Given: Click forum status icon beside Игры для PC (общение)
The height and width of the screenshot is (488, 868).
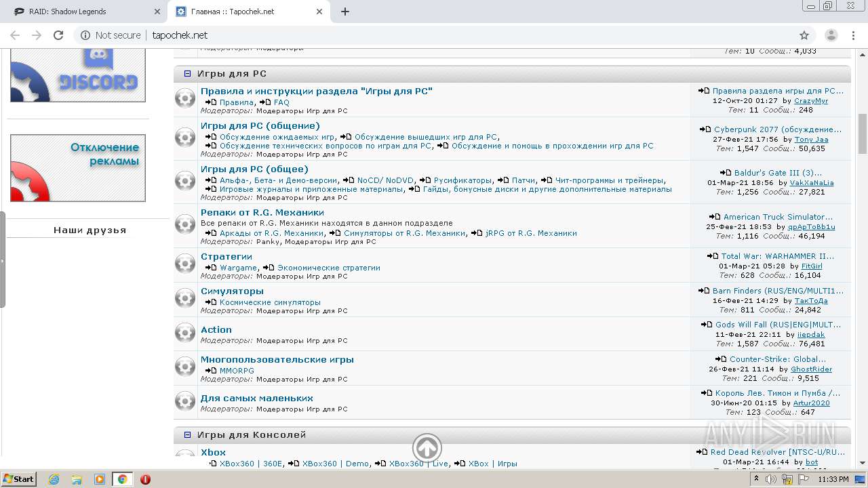Looking at the screenshot, I should [x=185, y=138].
